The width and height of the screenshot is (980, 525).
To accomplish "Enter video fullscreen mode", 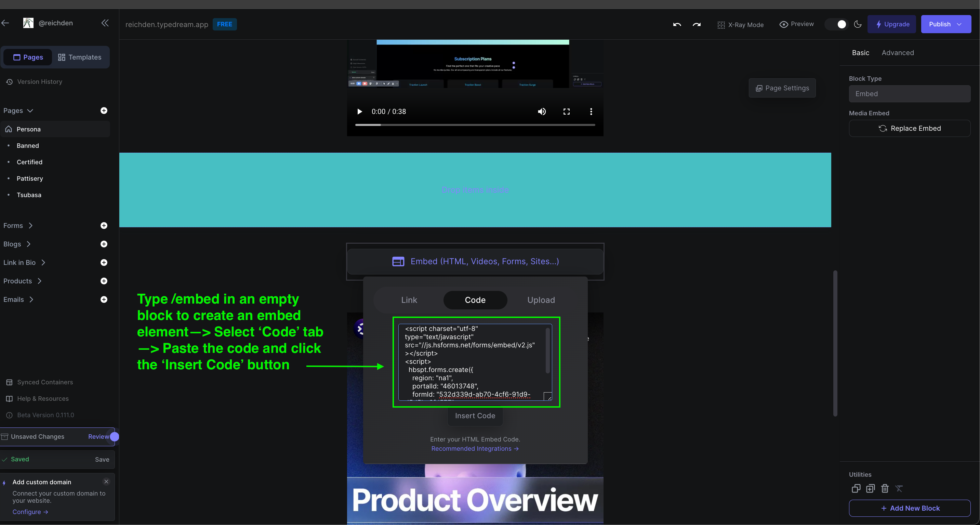I will (x=567, y=112).
